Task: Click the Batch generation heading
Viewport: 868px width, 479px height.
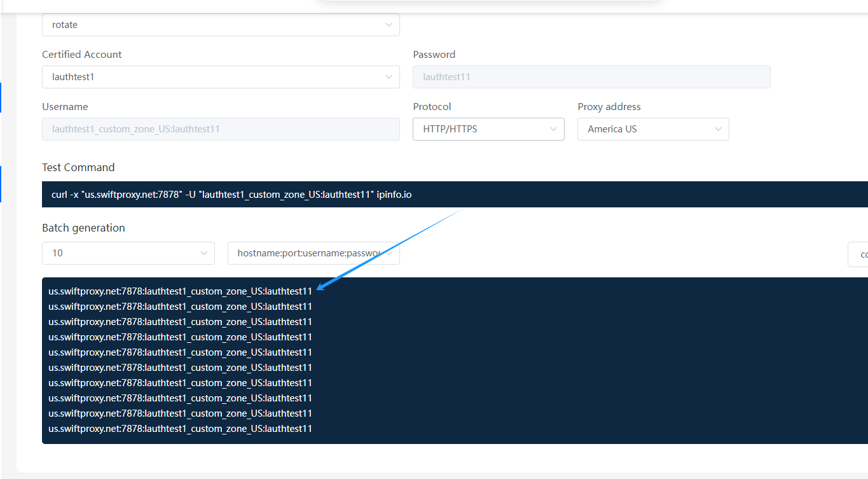Action: 83,228
